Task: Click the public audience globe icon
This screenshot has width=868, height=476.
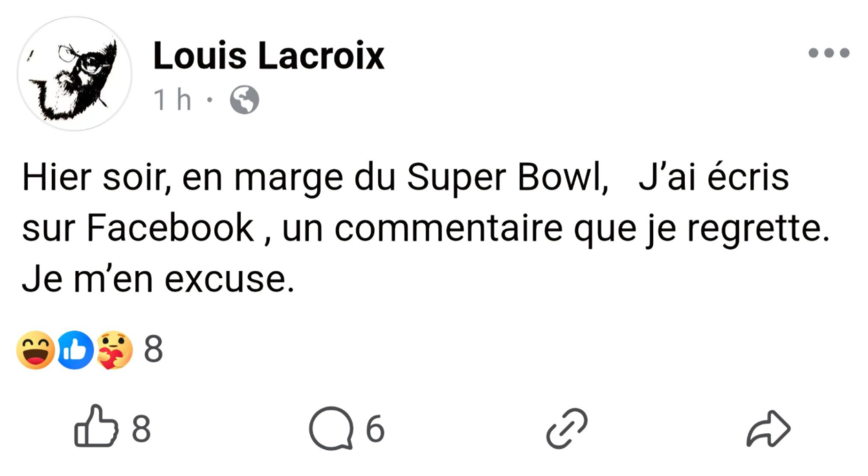Action: click(x=243, y=100)
